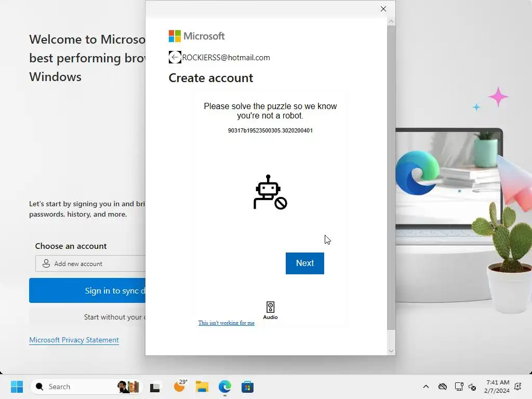Open the weather widget showing 29°

pos(180,386)
